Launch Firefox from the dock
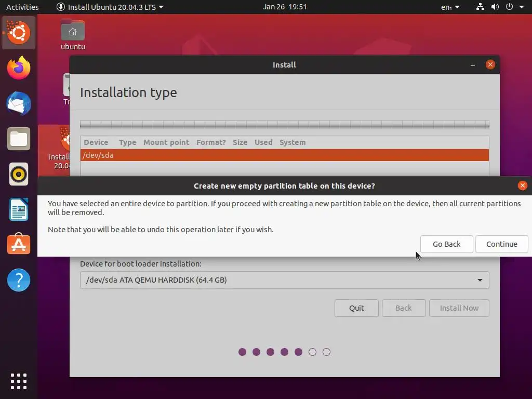 [x=19, y=68]
